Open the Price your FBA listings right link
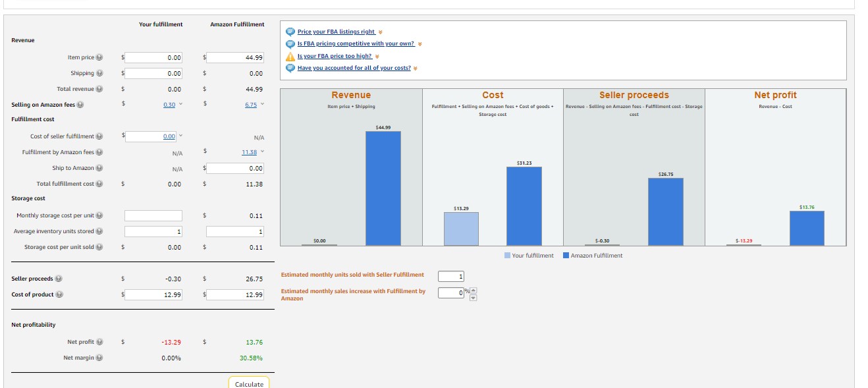Image resolution: width=868 pixels, height=388 pixels. tap(336, 32)
